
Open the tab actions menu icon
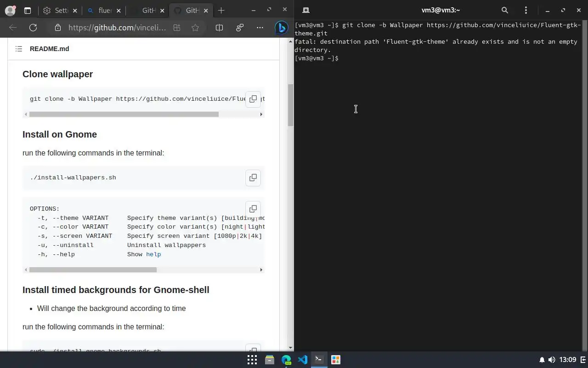click(x=28, y=10)
